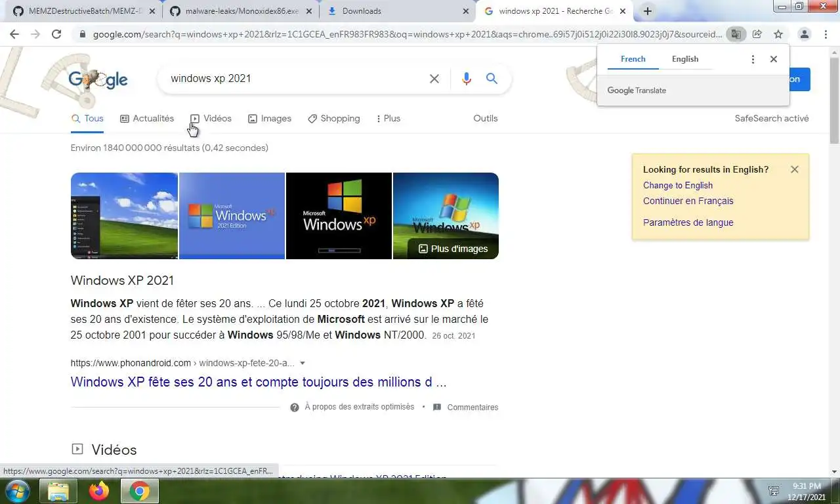Click the SafeSearch activé label

tap(772, 119)
